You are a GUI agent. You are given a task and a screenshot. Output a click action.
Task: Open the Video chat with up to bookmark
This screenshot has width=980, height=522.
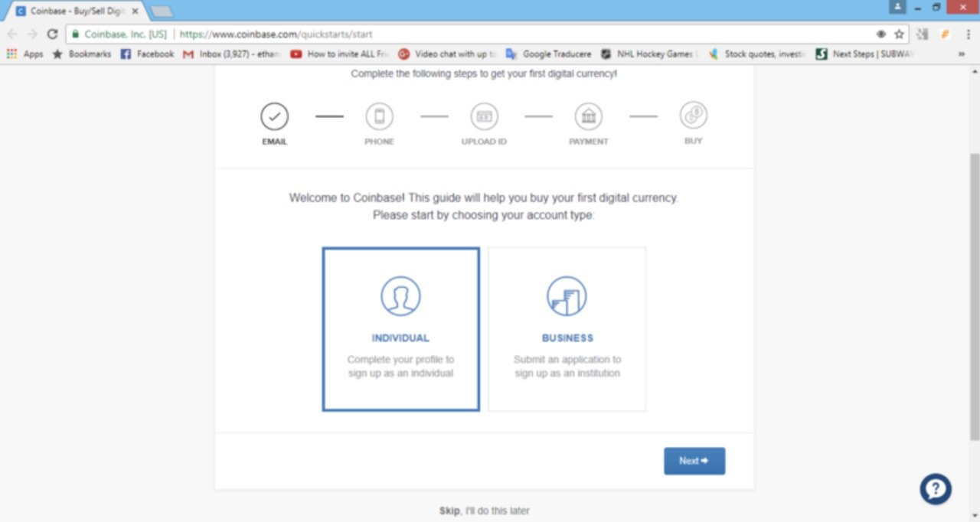(x=447, y=54)
